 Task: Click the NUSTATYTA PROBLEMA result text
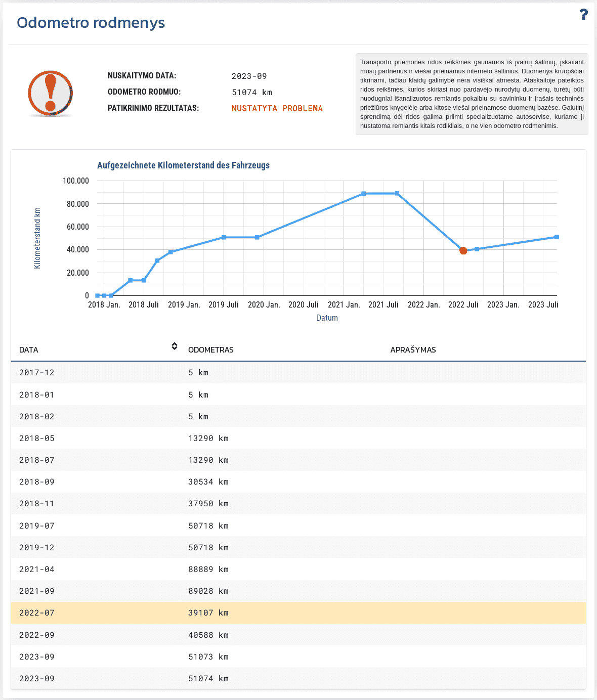277,109
